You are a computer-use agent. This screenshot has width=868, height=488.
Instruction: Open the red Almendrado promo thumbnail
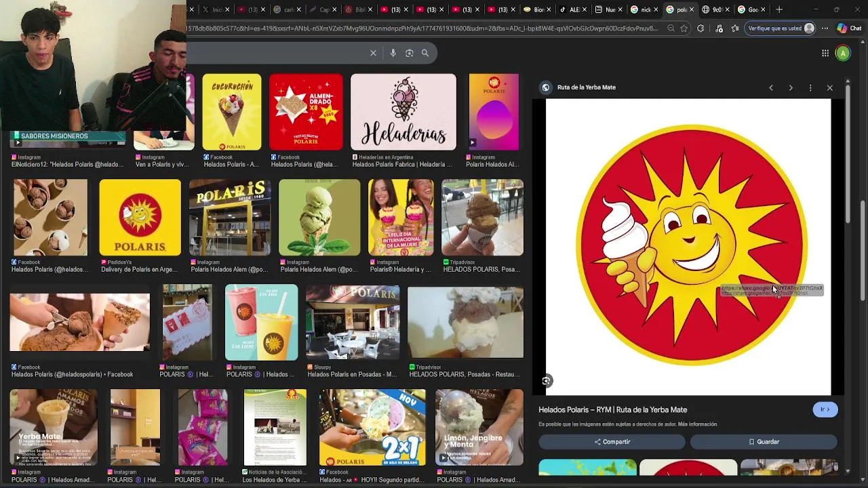click(x=306, y=112)
